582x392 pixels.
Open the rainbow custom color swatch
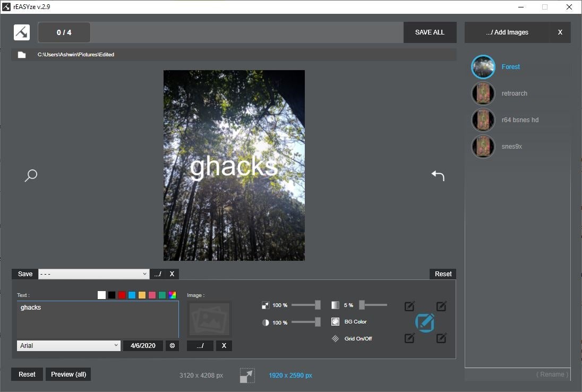point(172,295)
